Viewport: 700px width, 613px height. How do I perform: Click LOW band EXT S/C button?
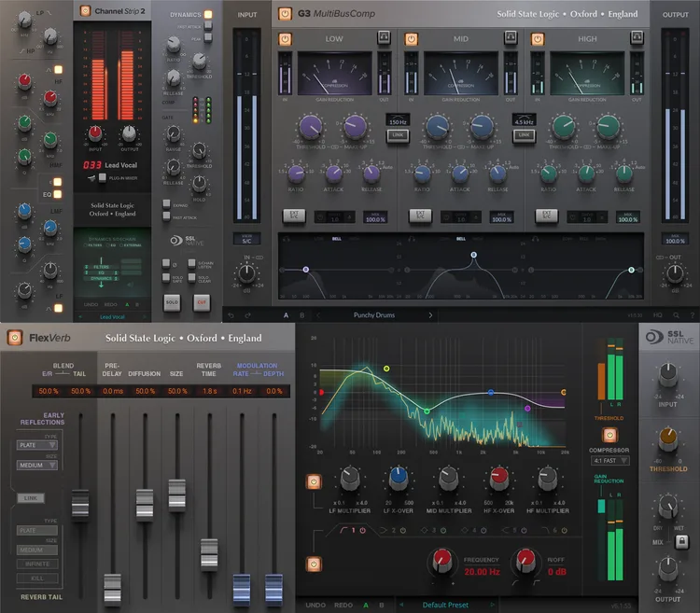tap(294, 216)
